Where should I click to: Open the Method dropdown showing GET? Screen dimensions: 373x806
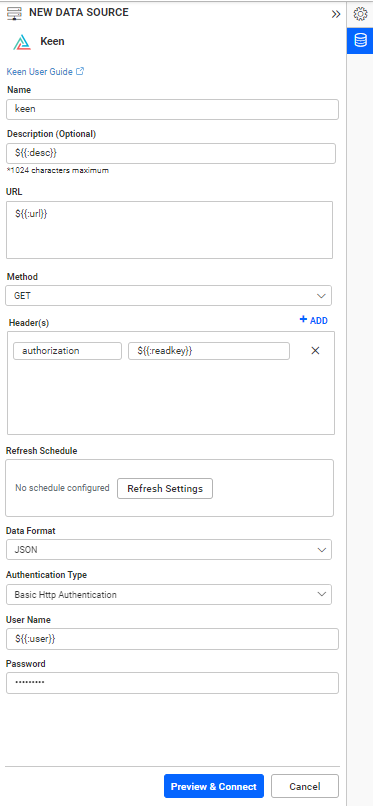(x=169, y=296)
